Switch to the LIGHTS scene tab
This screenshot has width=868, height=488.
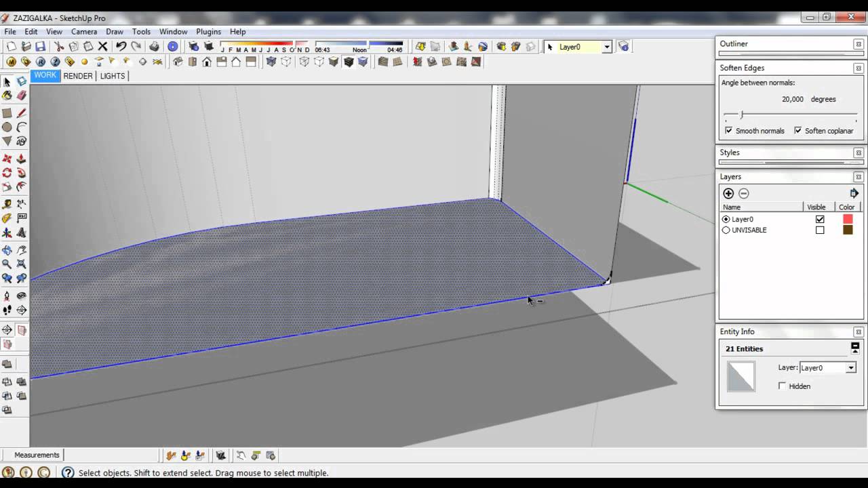click(x=113, y=76)
